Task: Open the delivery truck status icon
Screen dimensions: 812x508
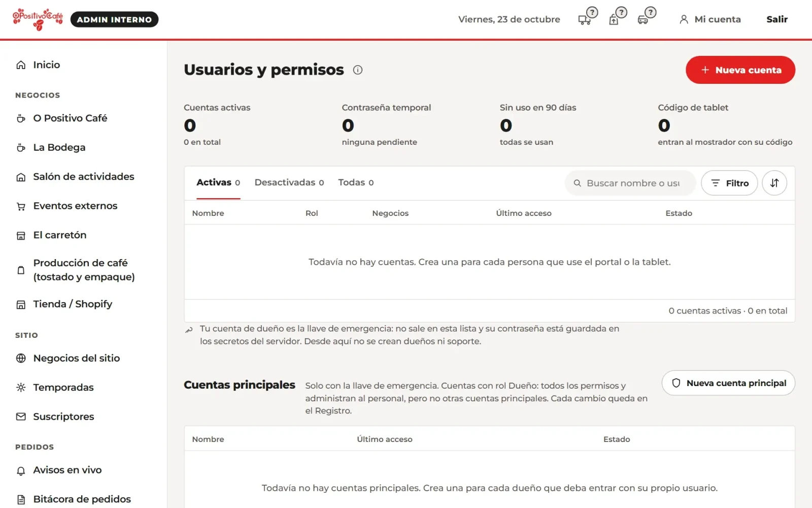Action: (x=588, y=17)
